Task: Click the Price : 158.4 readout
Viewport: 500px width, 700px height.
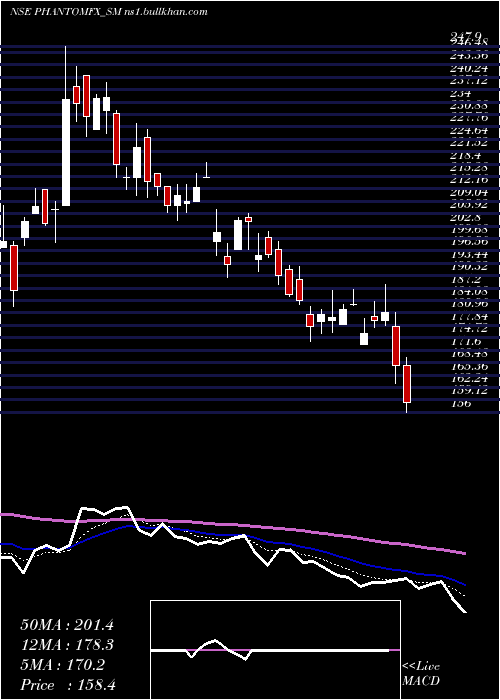Action: 68,686
